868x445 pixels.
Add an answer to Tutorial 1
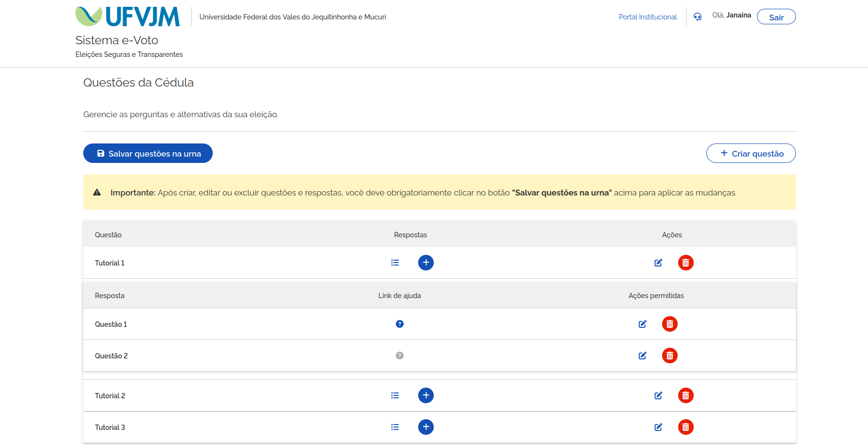(x=426, y=263)
